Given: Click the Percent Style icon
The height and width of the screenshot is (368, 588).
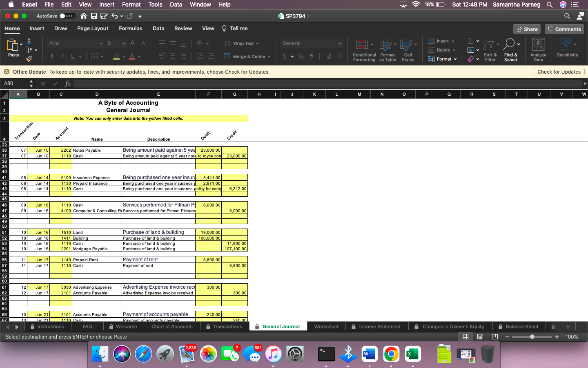Looking at the screenshot, I should click(x=301, y=56).
